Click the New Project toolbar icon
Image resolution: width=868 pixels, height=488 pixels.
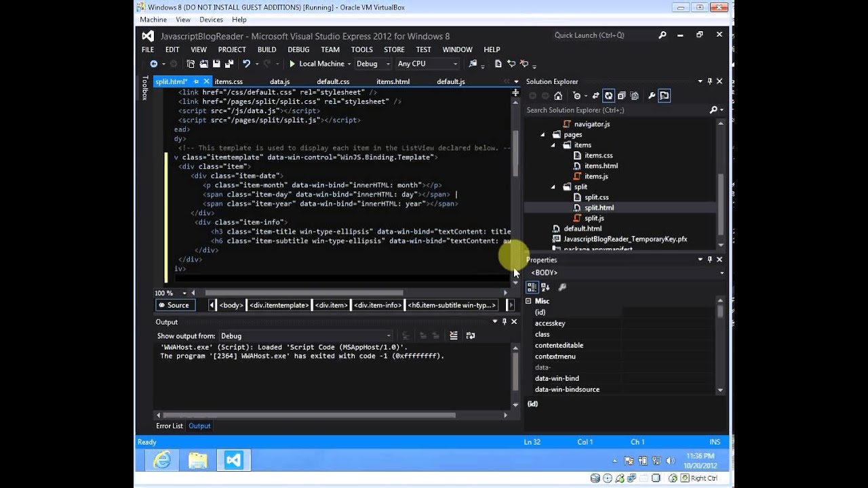[191, 64]
